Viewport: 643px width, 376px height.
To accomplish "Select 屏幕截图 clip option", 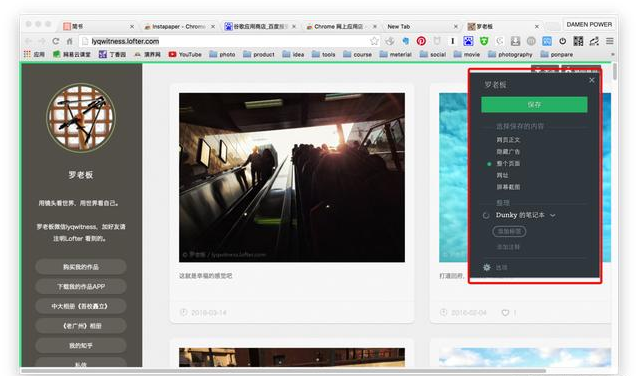I will point(508,187).
